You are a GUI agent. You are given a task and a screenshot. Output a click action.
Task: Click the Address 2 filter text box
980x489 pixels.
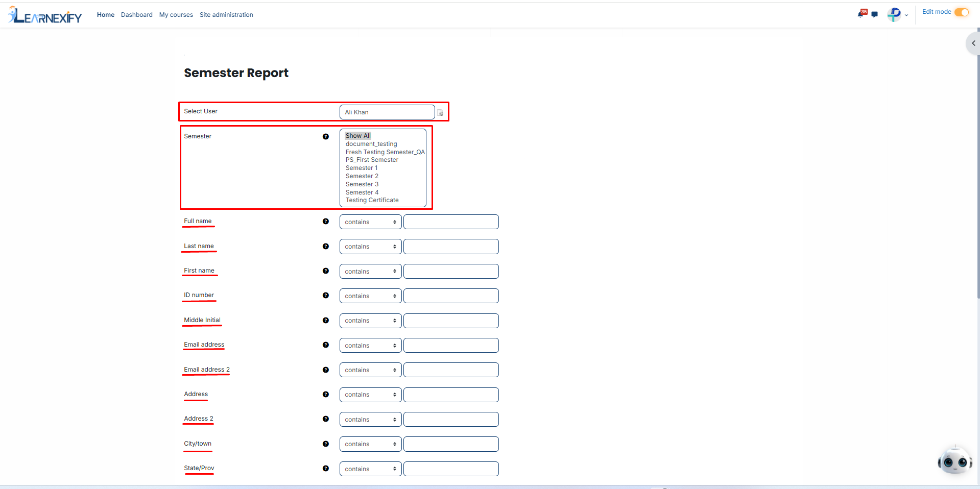(x=451, y=420)
